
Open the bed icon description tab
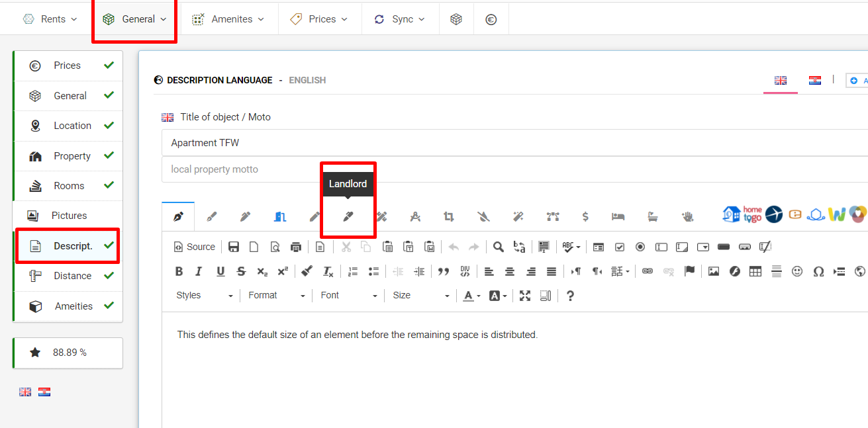click(618, 216)
